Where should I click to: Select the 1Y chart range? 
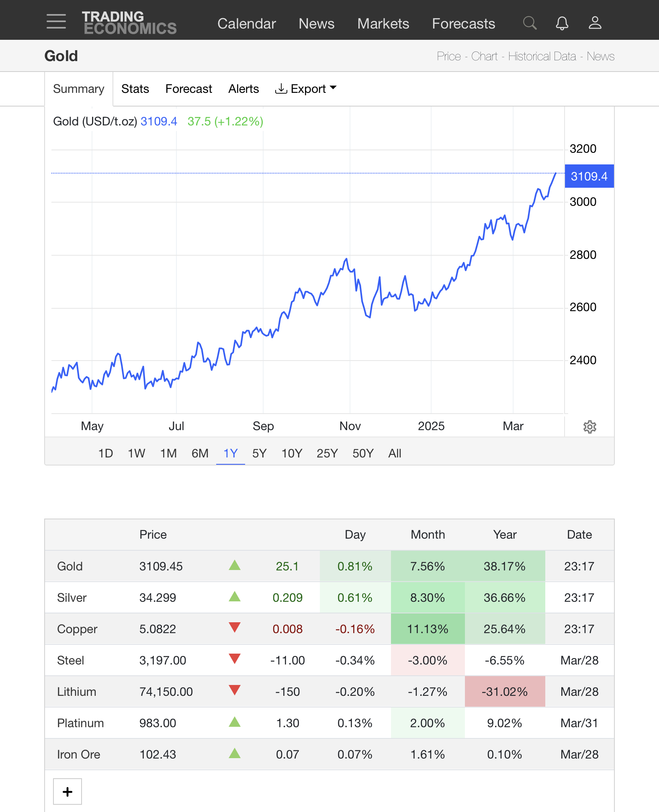231,453
